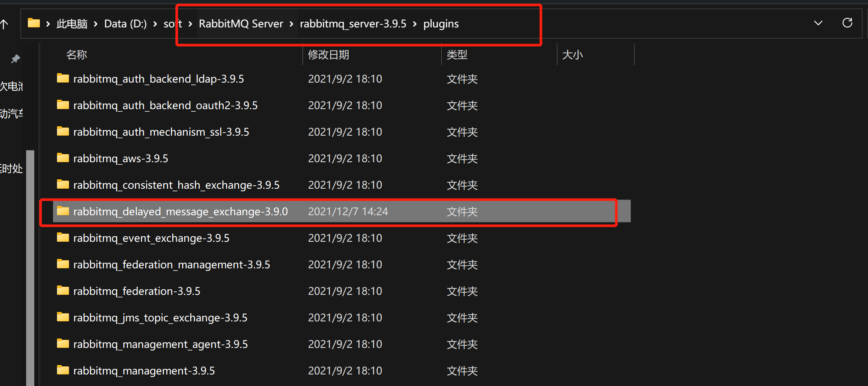Screen dimensions: 868x386
Task: Select rabbitmq_auth_backend_ldap-3.9.5 folder name
Action: point(159,79)
